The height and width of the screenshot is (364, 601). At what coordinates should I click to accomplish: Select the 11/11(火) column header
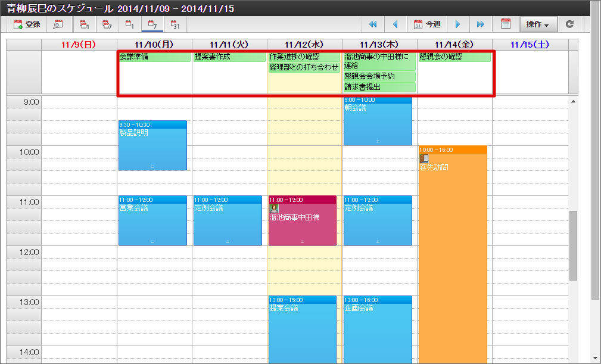click(229, 45)
